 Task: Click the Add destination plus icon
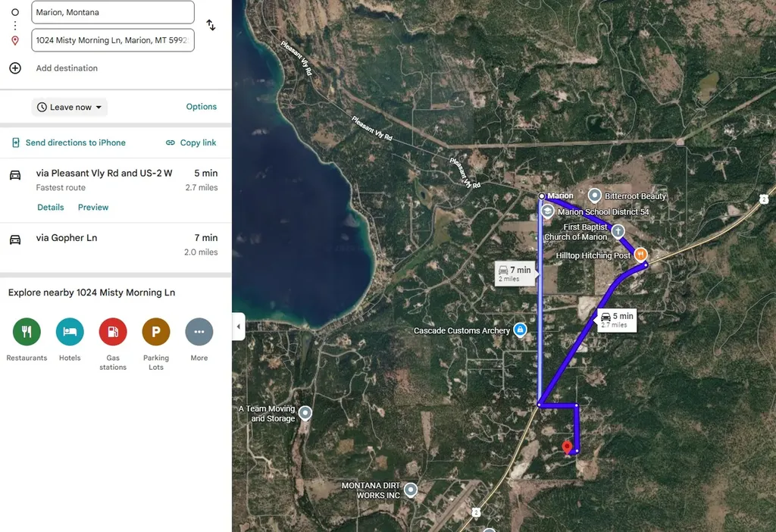[15, 68]
